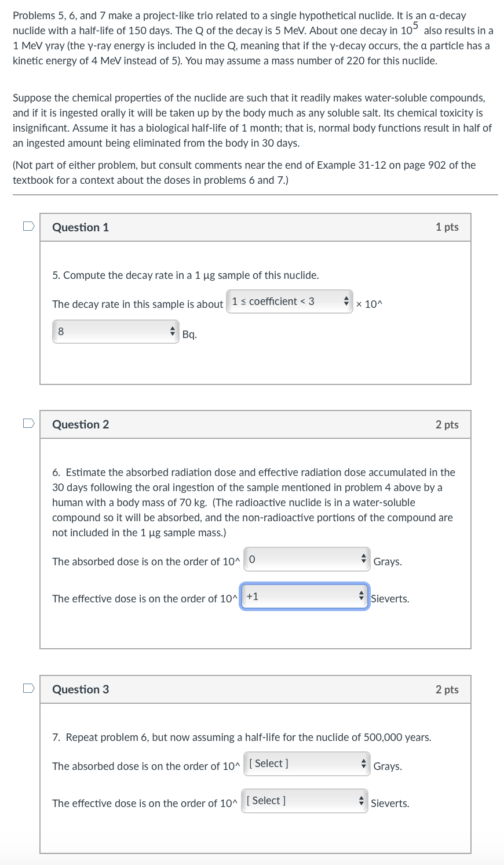The width and height of the screenshot is (504, 865).
Task: Open the absorbed dose Select dropdown in Question 3
Action: (x=301, y=763)
